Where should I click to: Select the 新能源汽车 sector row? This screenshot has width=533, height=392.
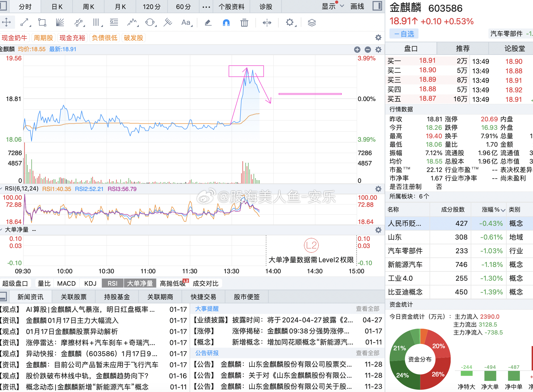[459, 265]
